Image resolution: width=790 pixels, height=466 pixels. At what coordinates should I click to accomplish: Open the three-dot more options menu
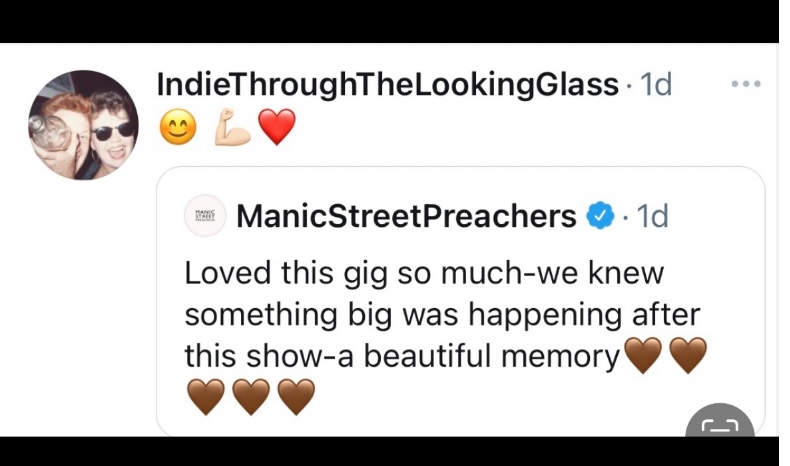coord(745,85)
